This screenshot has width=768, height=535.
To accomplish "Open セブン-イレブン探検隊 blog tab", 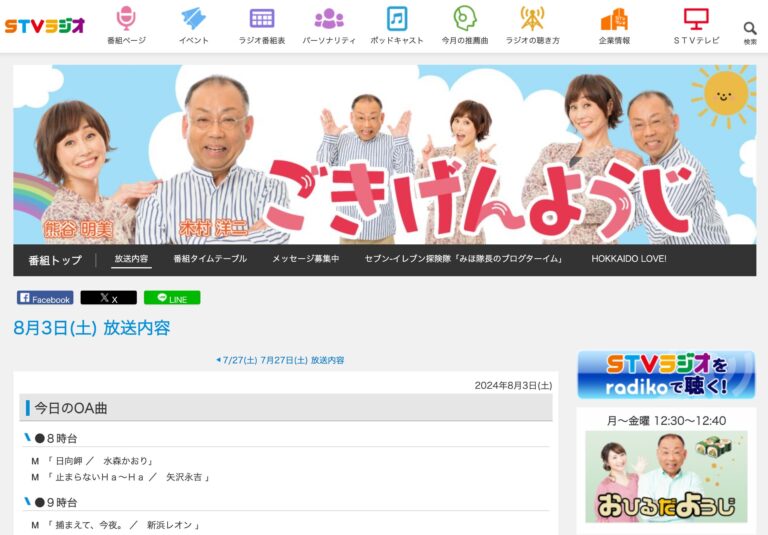I will click(463, 259).
